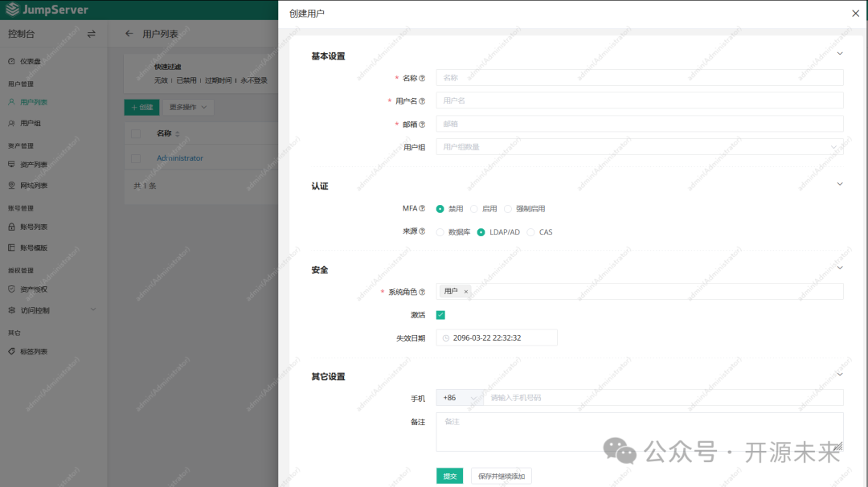
Task: Enable the MFA 启用 option
Action: [x=483, y=208]
